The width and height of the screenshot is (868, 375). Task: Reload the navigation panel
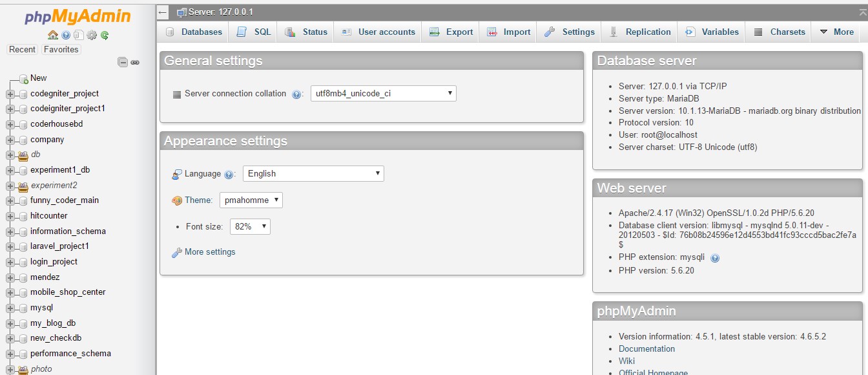point(105,35)
